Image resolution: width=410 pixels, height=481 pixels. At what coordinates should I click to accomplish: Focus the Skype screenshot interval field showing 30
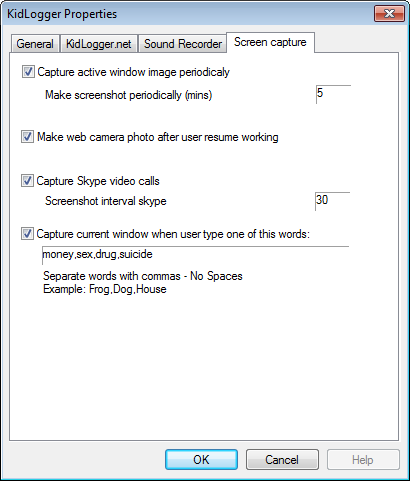(x=332, y=201)
